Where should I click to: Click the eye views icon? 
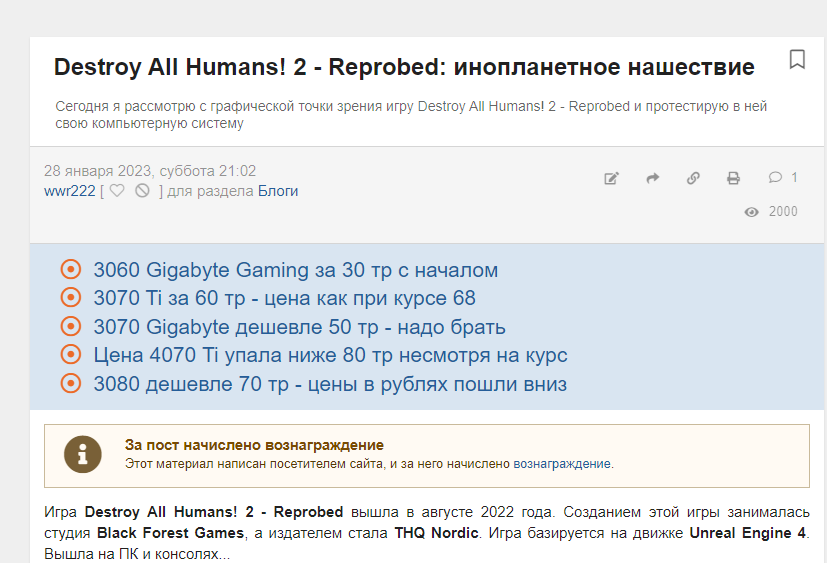[x=751, y=212]
